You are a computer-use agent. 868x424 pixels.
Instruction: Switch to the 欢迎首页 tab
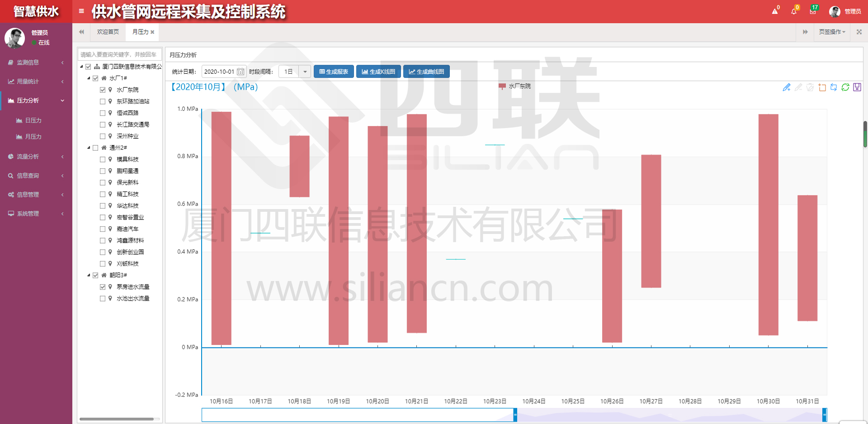pyautogui.click(x=108, y=32)
